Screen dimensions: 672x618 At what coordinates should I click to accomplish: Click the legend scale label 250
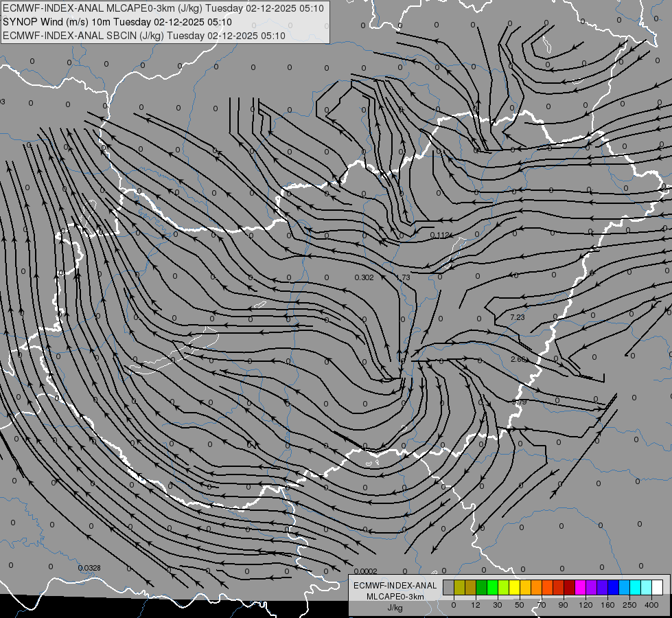click(629, 605)
